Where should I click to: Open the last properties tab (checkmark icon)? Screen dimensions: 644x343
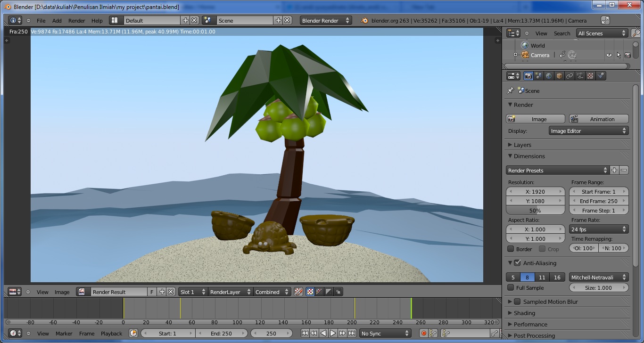[601, 76]
